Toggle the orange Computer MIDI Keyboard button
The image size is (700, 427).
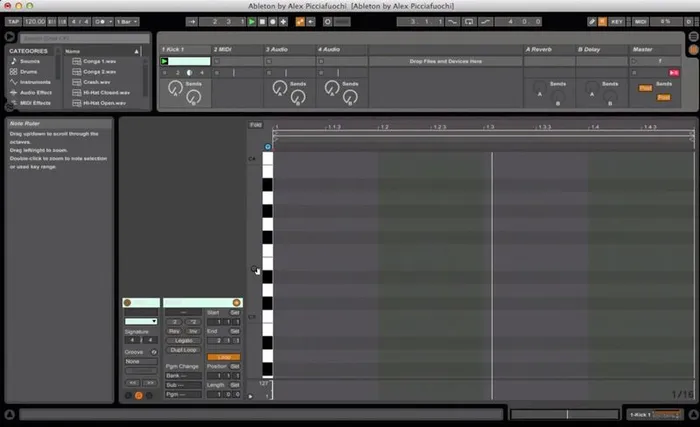pyautogui.click(x=602, y=21)
